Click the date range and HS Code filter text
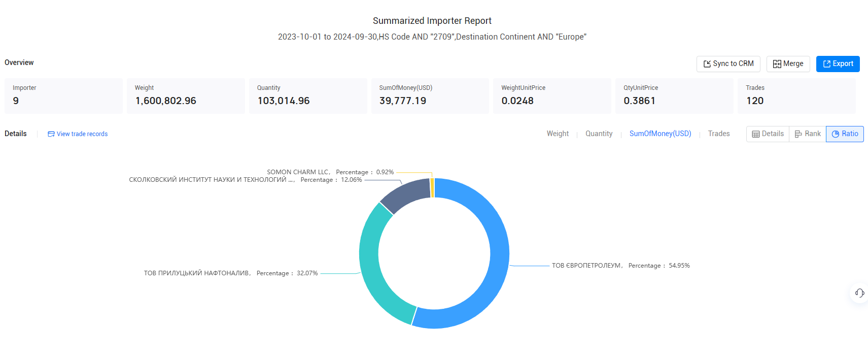 point(432,37)
